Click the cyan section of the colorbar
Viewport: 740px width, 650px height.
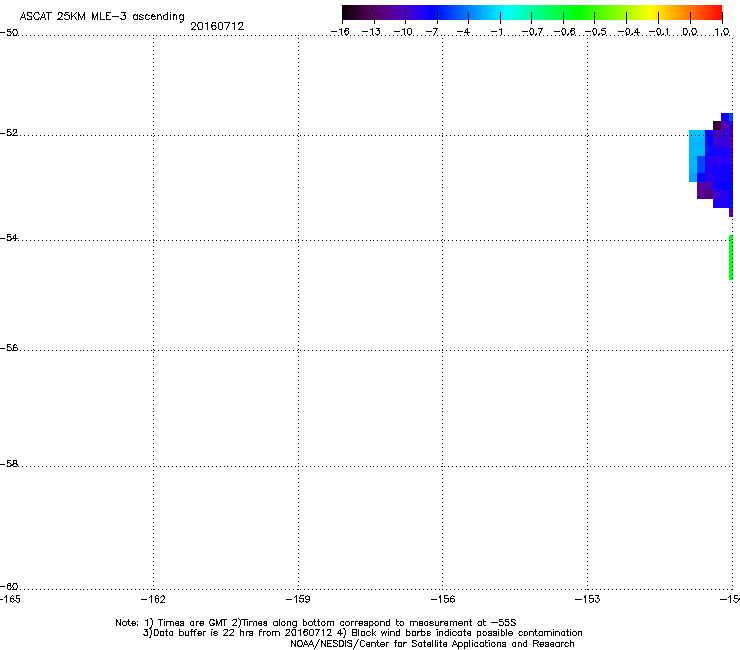tap(505, 12)
